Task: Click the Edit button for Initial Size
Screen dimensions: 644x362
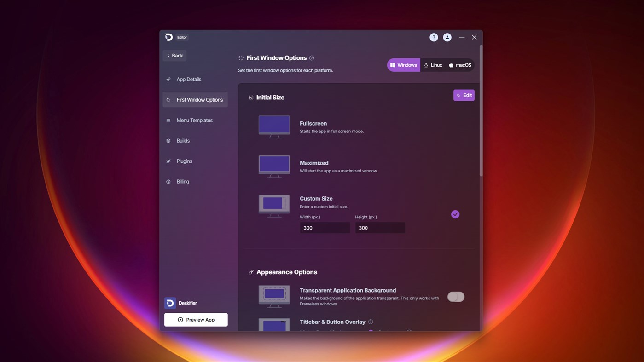Action: (x=464, y=95)
